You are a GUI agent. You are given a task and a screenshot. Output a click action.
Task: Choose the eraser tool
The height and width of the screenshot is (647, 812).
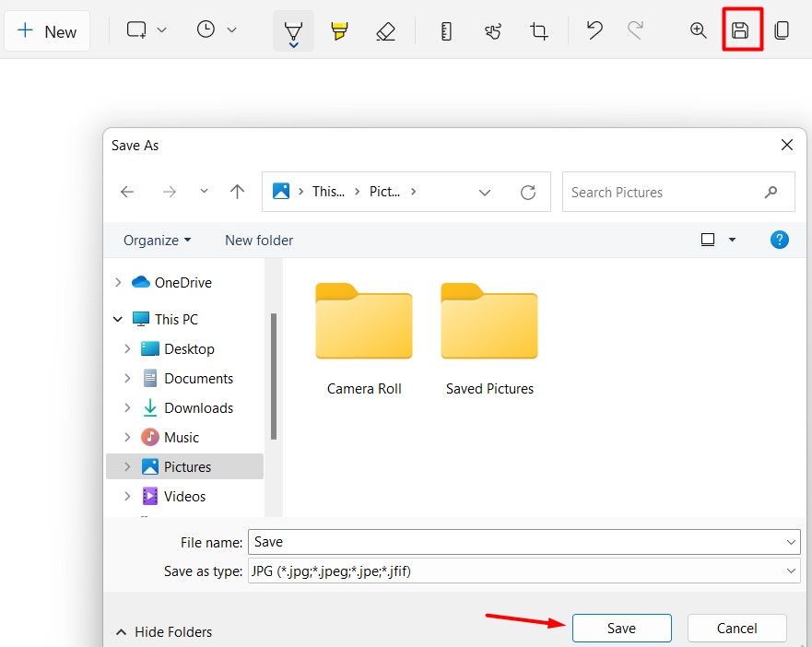click(385, 31)
